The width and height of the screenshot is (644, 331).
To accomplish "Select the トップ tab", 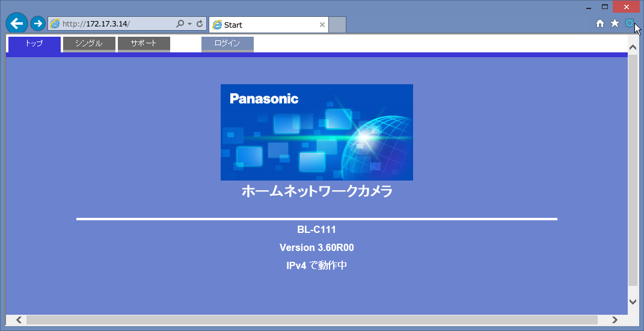I will click(x=34, y=45).
